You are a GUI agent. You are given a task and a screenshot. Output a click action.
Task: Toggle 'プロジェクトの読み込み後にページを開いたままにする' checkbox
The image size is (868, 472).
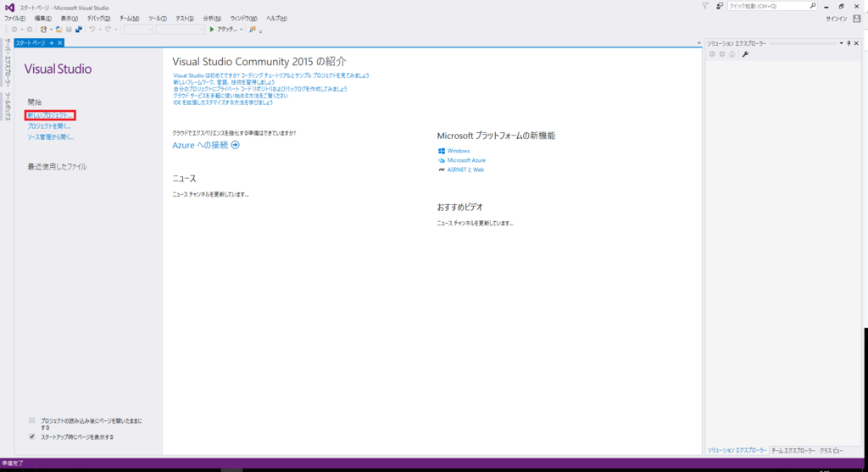(x=32, y=420)
